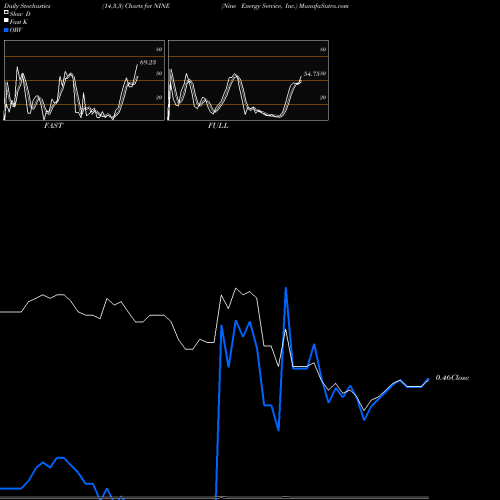Click the Fast K legend color box
This screenshot has height=500, width=500.
[6, 20]
